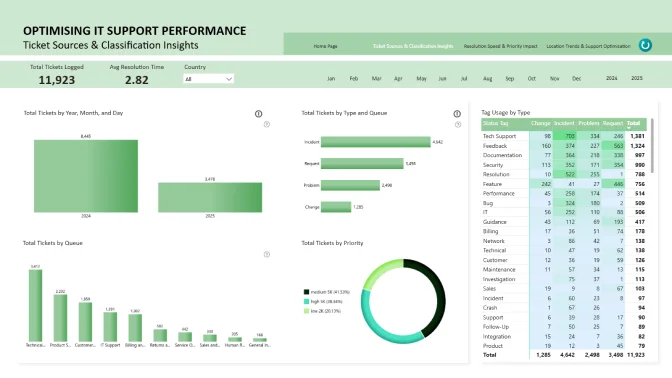Click the teal high priority legend swatch

point(306,302)
